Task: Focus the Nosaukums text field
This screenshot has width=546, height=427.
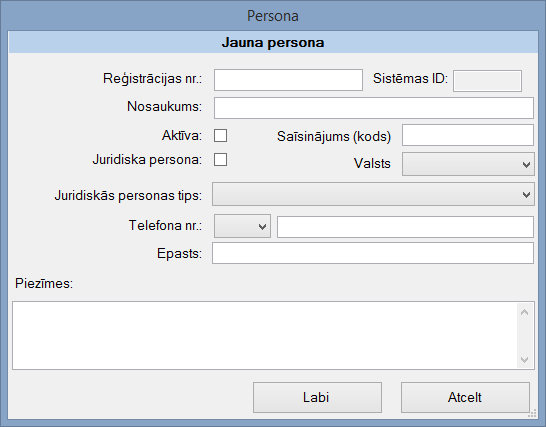Action: coord(374,108)
